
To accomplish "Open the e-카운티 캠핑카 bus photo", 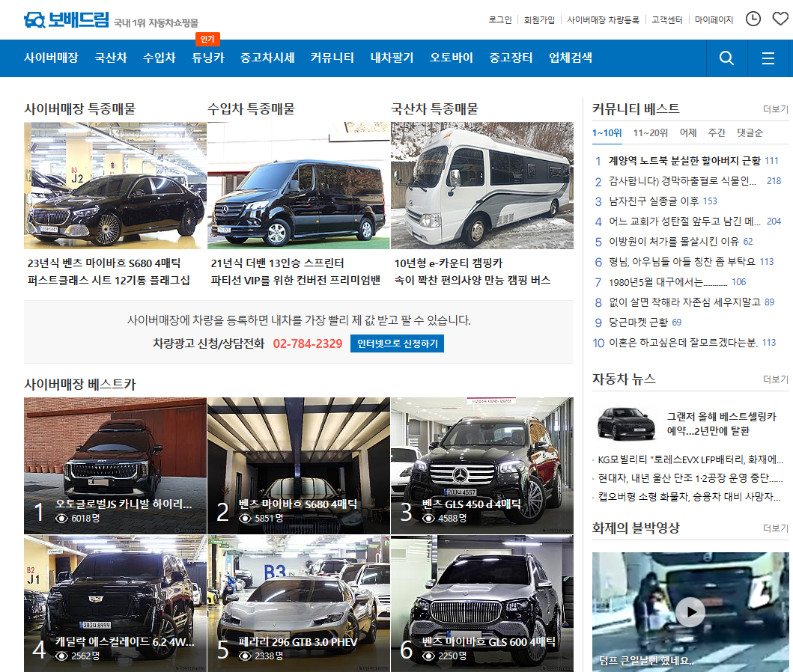I will click(482, 186).
